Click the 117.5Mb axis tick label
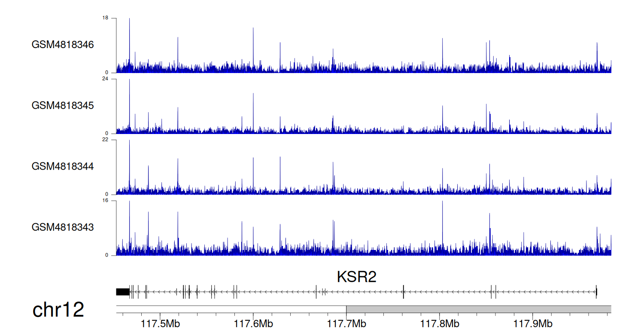The height and width of the screenshot is (335, 644). pyautogui.click(x=160, y=323)
